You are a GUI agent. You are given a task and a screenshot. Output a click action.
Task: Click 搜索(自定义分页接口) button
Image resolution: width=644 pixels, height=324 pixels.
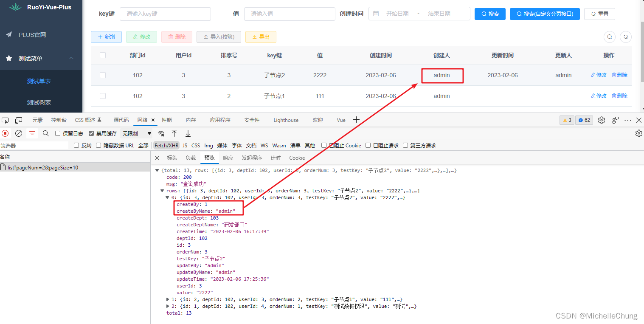[545, 14]
